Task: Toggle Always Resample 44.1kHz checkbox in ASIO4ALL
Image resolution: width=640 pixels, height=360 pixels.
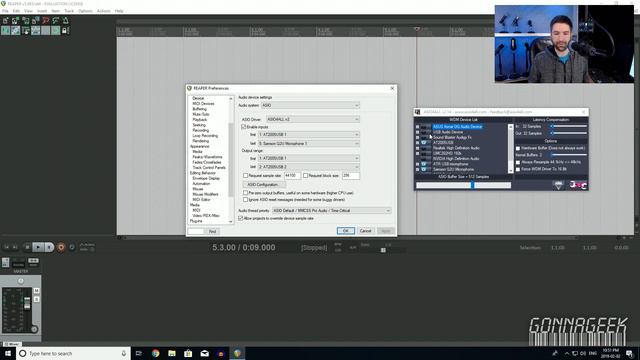Action: tap(518, 162)
